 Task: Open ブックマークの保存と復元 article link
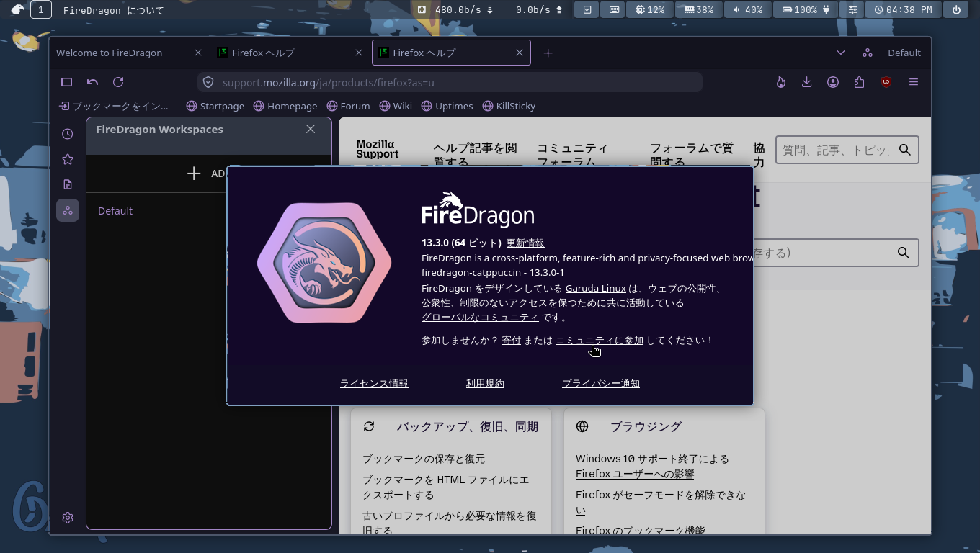click(x=424, y=459)
